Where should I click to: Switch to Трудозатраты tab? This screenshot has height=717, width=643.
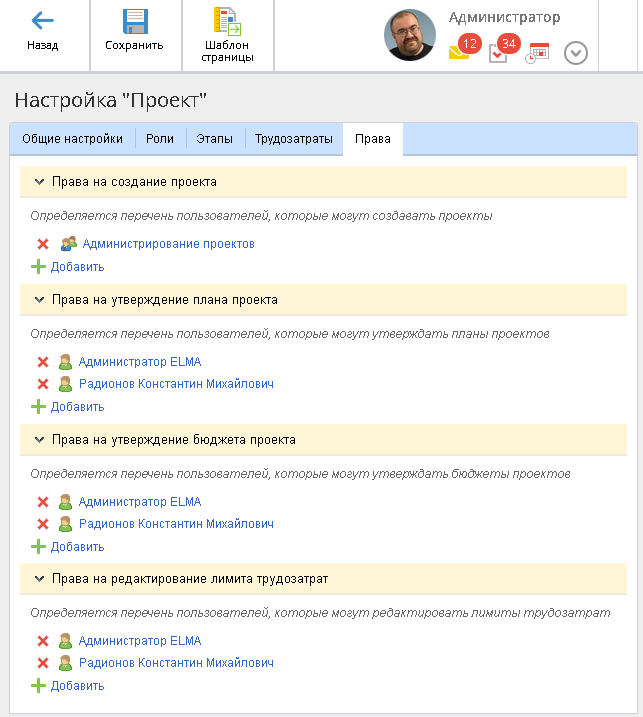point(294,139)
